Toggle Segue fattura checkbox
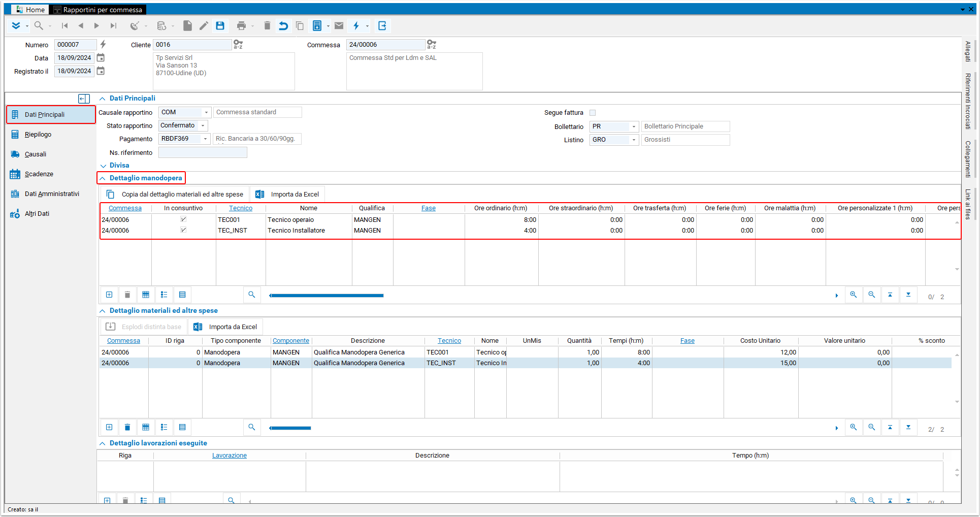Screen dimensions: 980x517 click(593, 113)
